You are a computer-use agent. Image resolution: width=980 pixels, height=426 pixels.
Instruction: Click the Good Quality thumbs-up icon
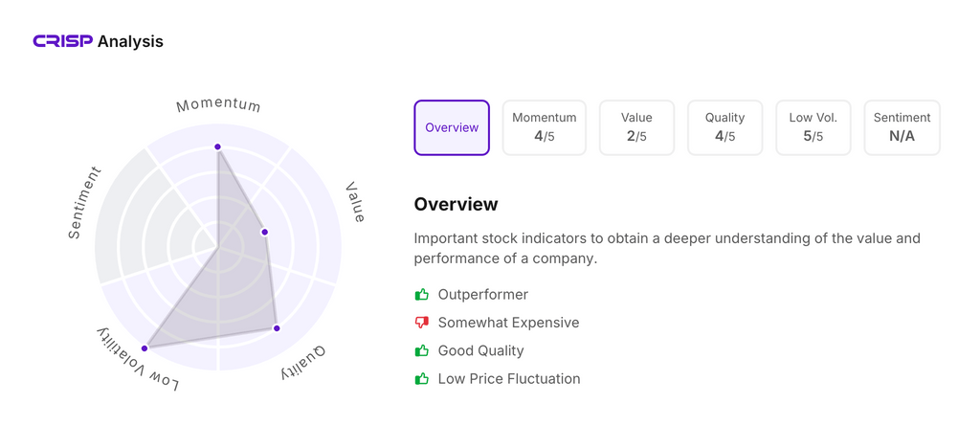tap(422, 351)
